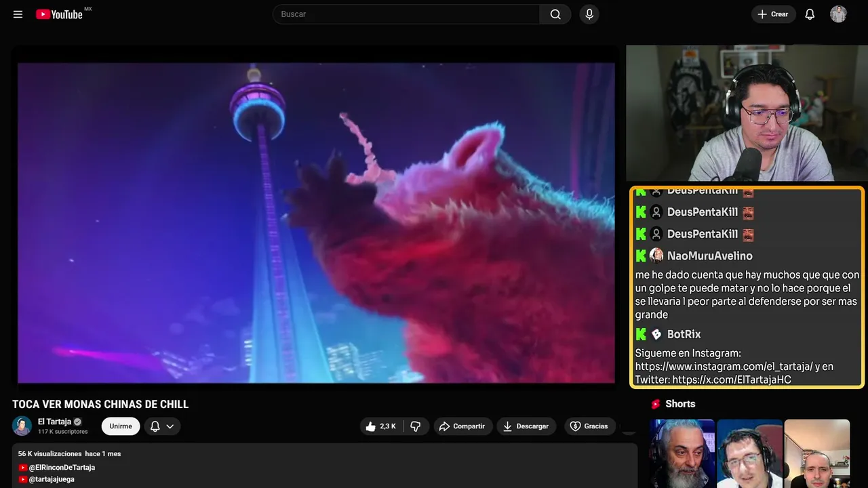Click the streamer webcam overlay
Screen dimensions: 868x488
(x=747, y=113)
